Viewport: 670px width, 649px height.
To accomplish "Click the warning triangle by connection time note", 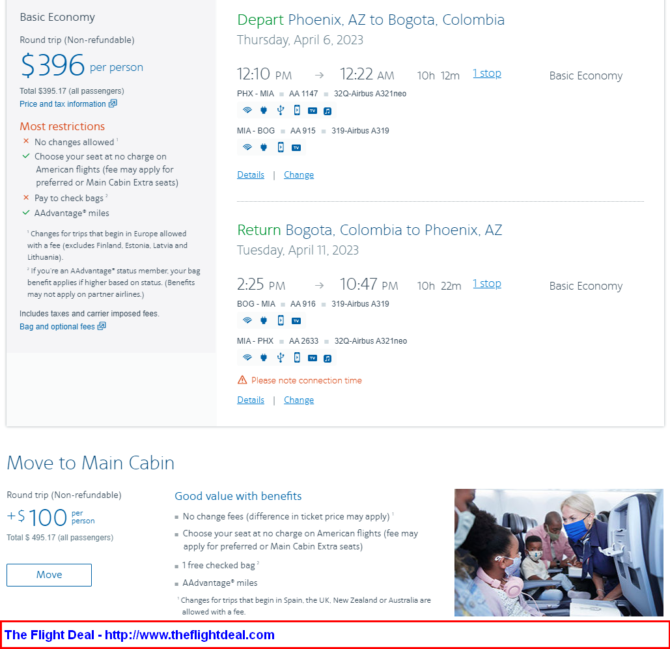I will coord(242,380).
